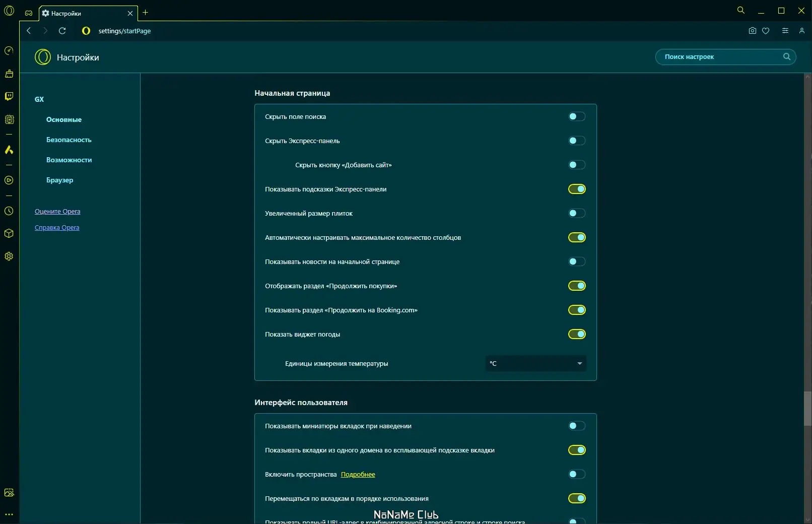The width and height of the screenshot is (812, 524).
Task: Open the Player sidebar icon
Action: coord(9,180)
